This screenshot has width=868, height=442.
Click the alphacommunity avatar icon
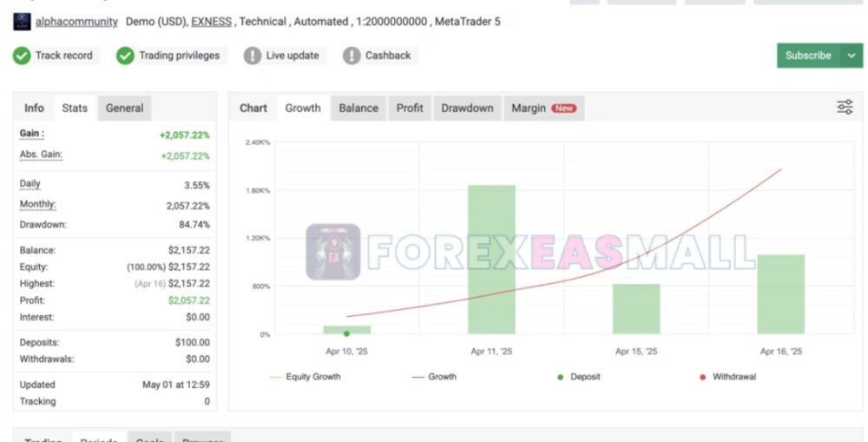[x=22, y=22]
